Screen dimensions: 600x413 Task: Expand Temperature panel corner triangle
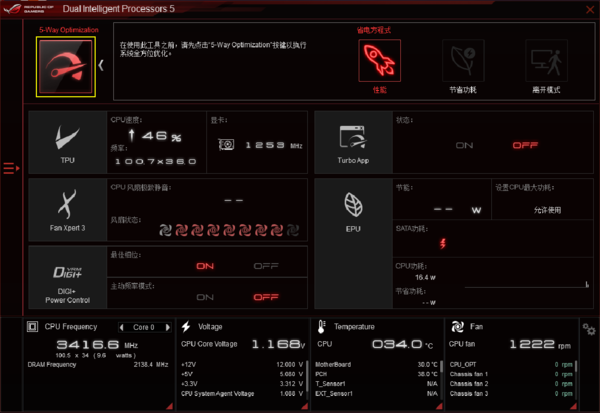(439, 406)
